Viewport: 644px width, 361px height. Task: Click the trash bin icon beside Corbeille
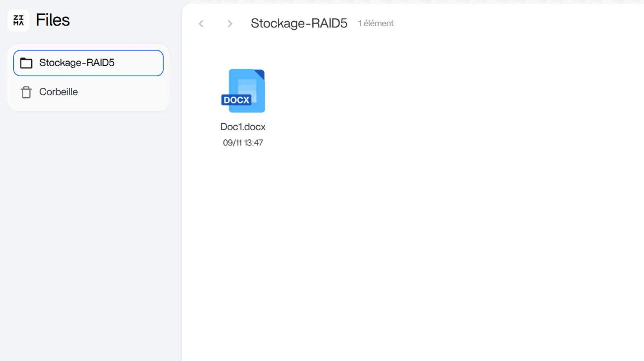click(x=26, y=92)
